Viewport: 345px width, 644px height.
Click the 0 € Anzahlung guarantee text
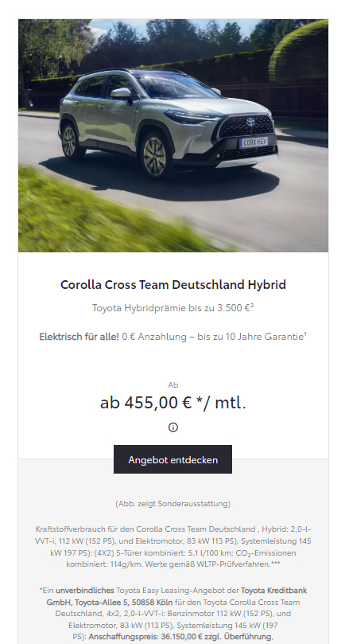[212, 337]
